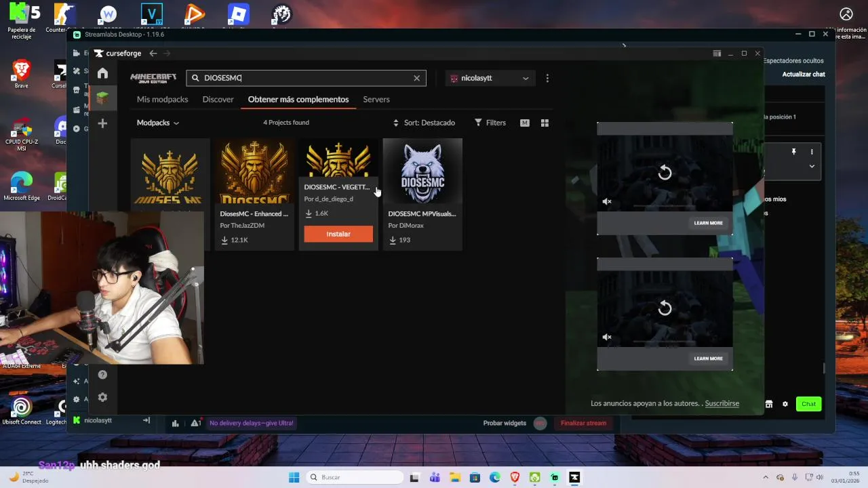Open the Sort: Destacado dropdown
The width and height of the screenshot is (868, 488).
tap(424, 123)
